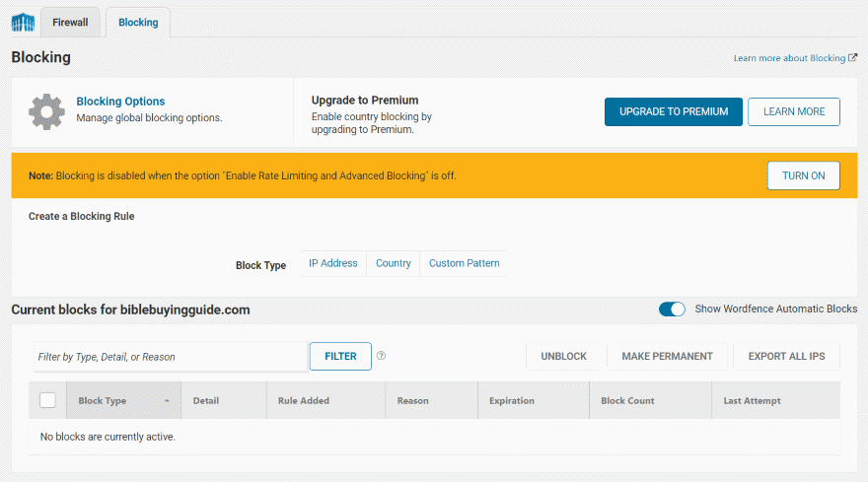Sort by Expiration column header
The image size is (868, 482).
click(511, 401)
